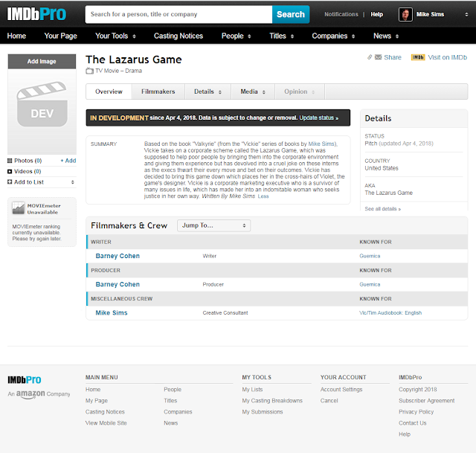The width and height of the screenshot is (476, 453).
Task: Open Help in the header
Action: pyautogui.click(x=376, y=14)
